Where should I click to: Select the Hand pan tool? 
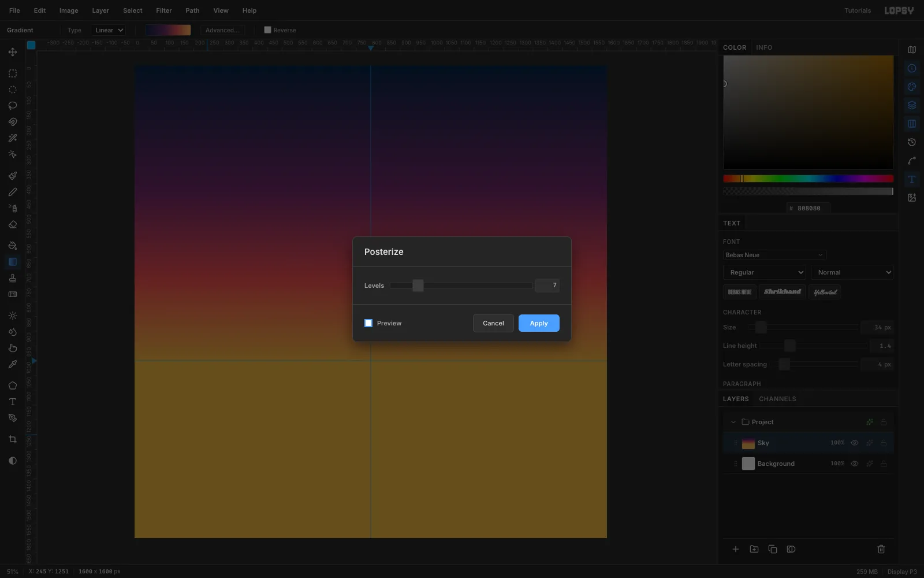click(12, 348)
